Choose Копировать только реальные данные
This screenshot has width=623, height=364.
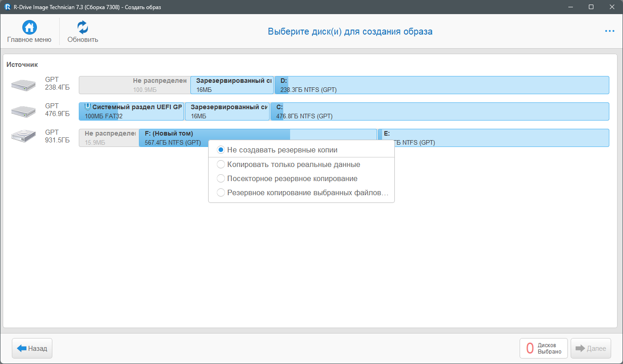301,164
